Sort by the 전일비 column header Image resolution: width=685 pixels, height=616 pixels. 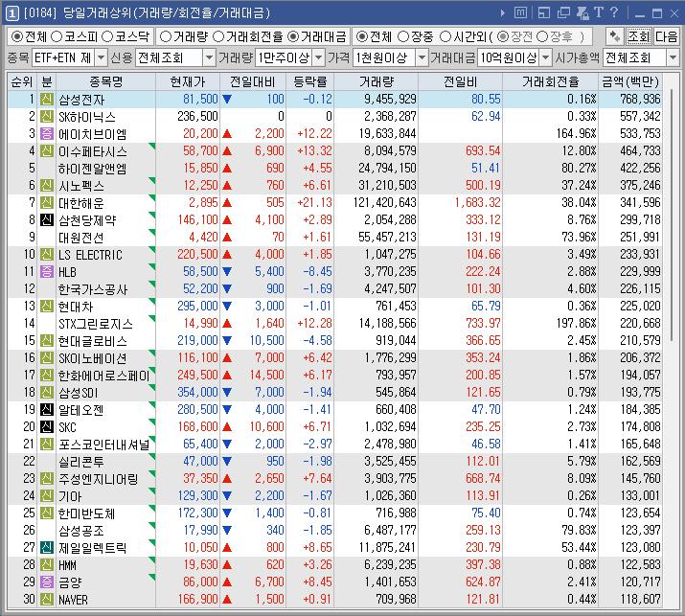click(461, 81)
